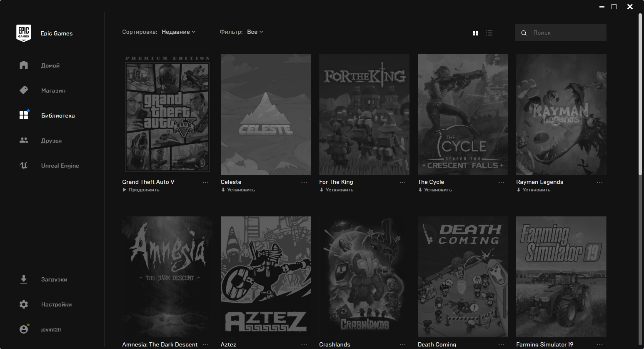This screenshot has width=644, height=349.
Task: Click the Epic Games logo icon
Action: pos(24,33)
